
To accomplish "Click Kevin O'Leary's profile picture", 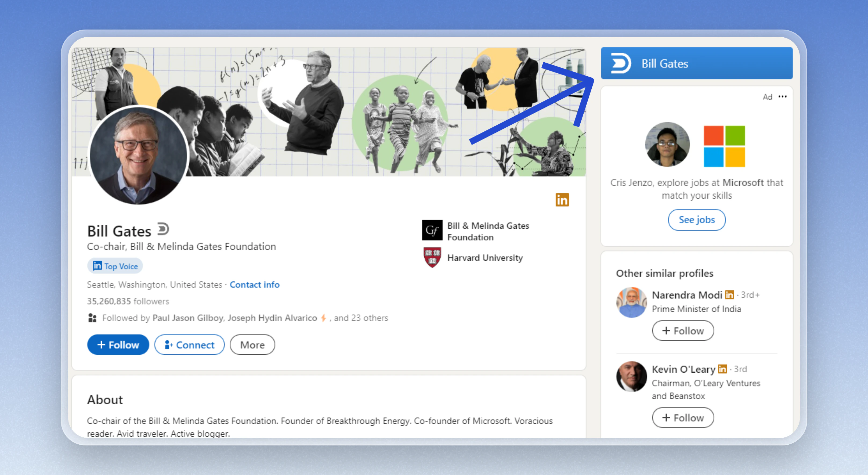I will (631, 376).
